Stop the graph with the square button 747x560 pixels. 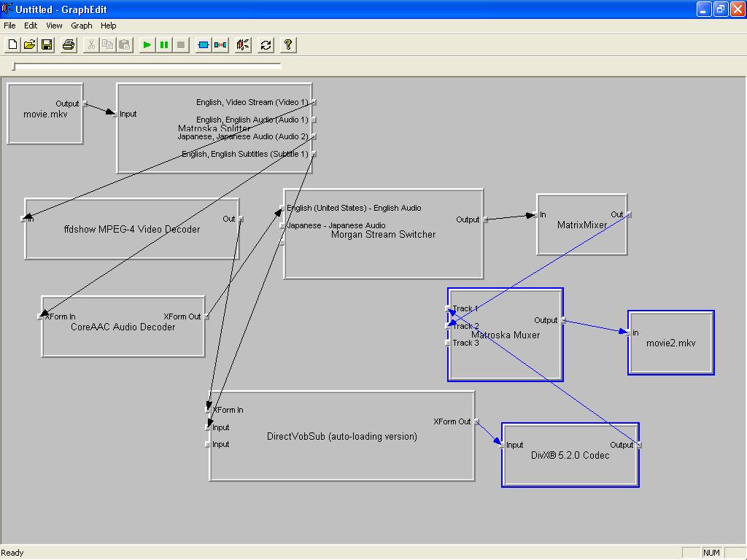coord(181,44)
